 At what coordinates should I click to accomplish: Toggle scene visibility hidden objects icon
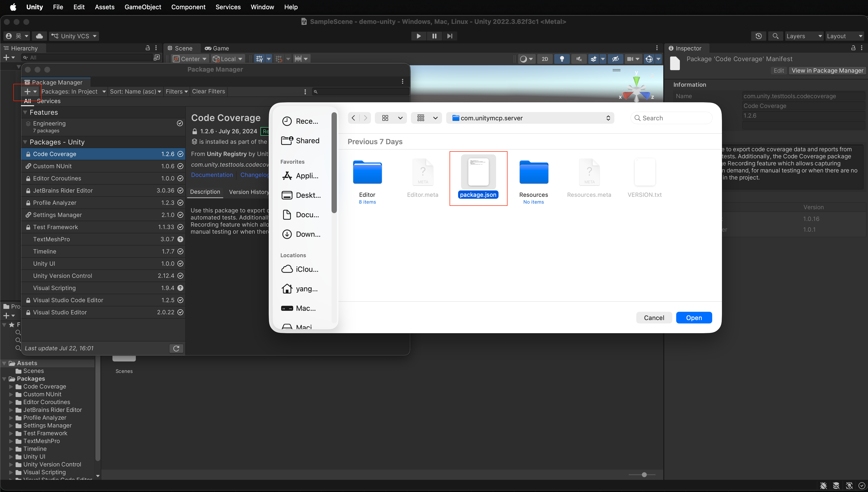tap(615, 59)
